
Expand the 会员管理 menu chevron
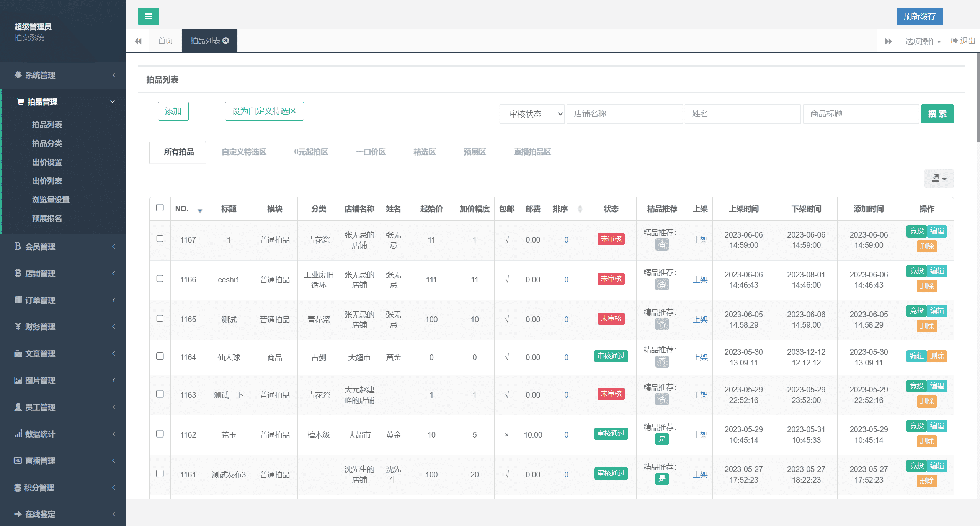(x=114, y=246)
